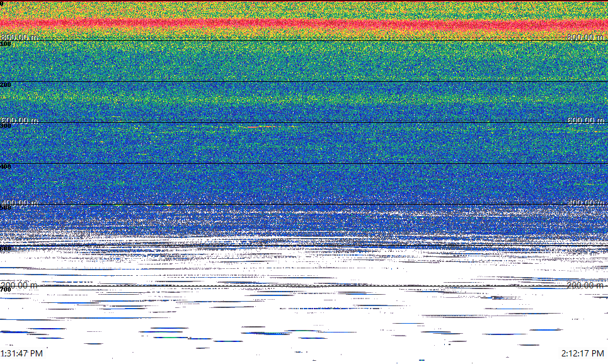Click the bold 100 gridline label
The image size is (608, 364).
(x=6, y=44)
